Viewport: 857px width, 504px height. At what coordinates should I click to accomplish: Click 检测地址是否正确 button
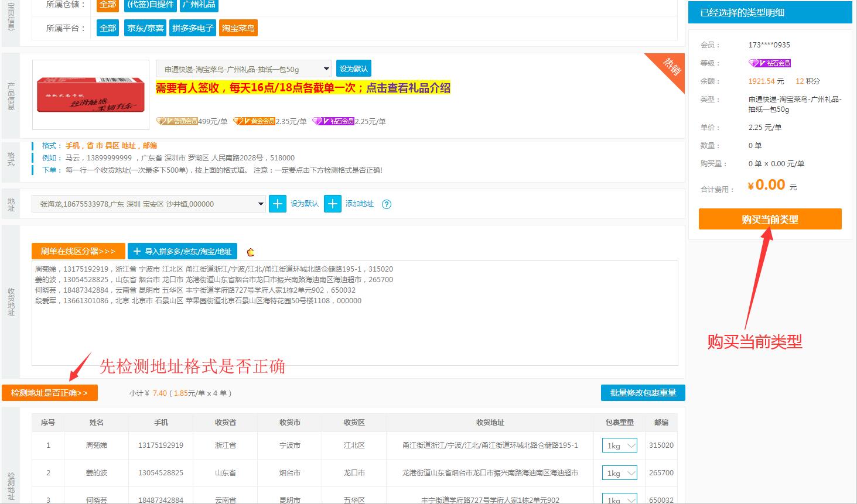pyautogui.click(x=50, y=393)
